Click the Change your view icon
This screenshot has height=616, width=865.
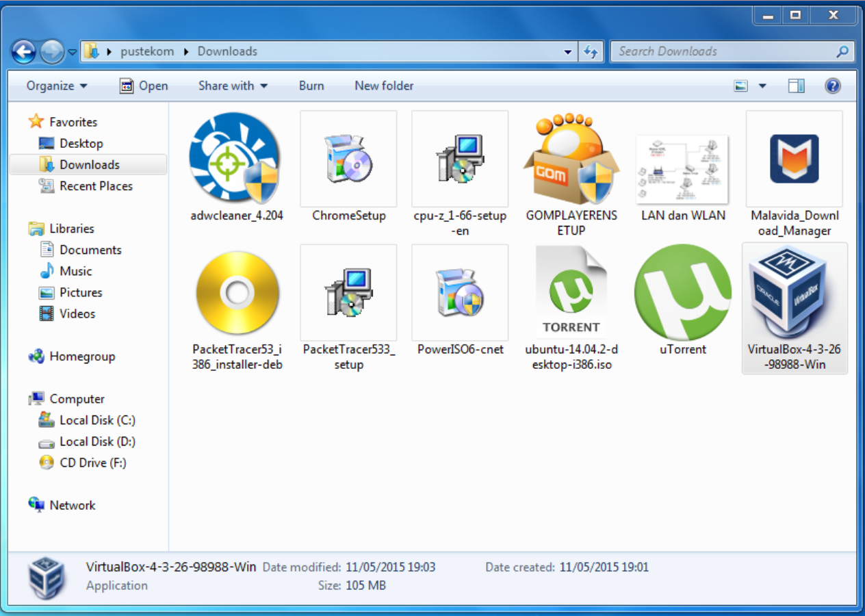741,86
